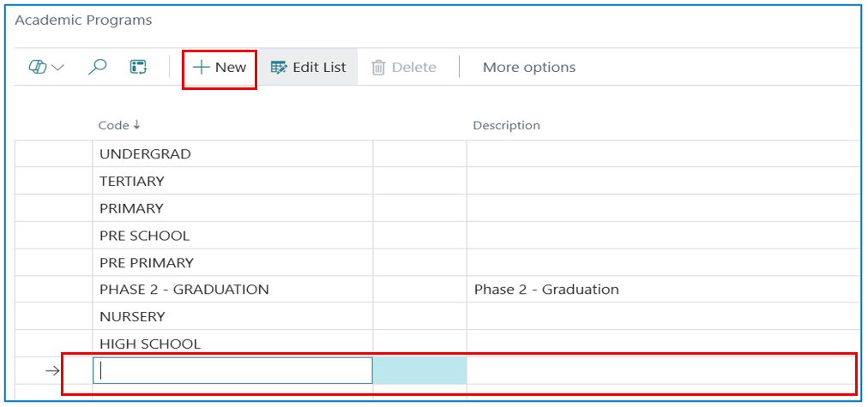Viewport: 868px width, 407px height.
Task: Expand the Copilot dropdown chevron
Action: click(57, 68)
